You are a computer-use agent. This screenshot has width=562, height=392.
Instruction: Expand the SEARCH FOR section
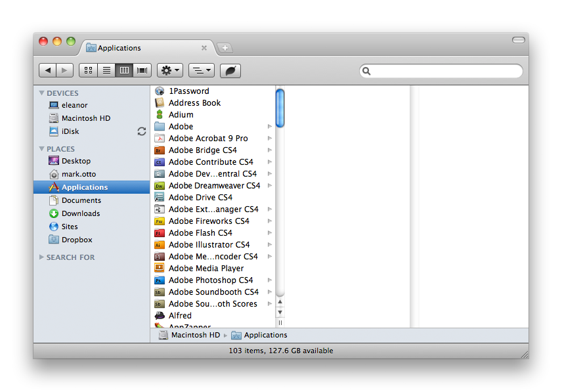click(41, 257)
